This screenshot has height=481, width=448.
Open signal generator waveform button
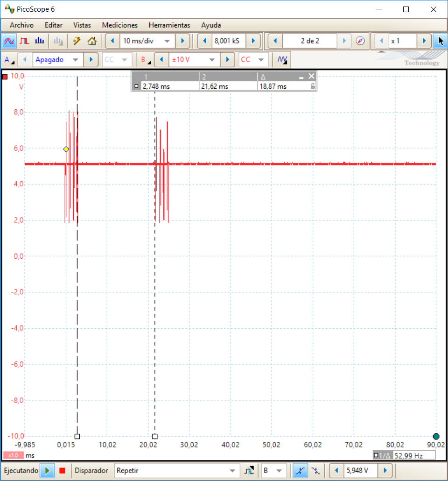tap(282, 59)
